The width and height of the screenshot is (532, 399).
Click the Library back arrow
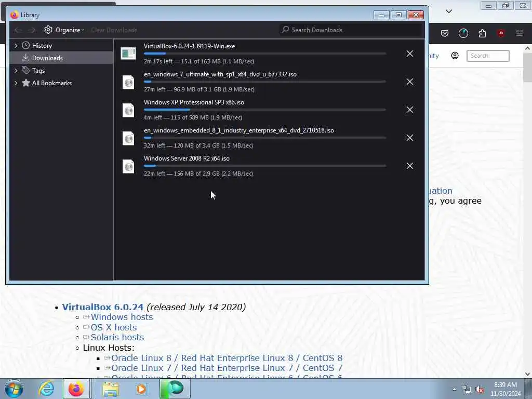[x=18, y=30]
